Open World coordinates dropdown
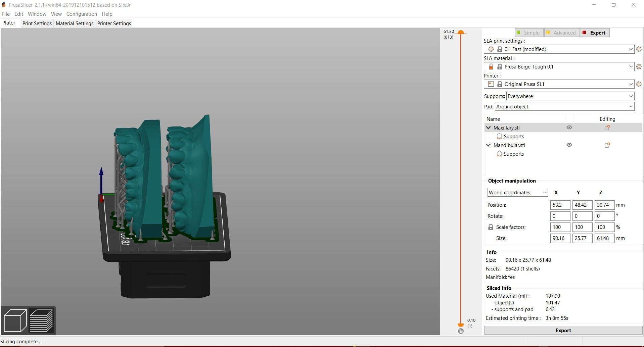Viewport: 644px width, 347px height. (x=517, y=193)
